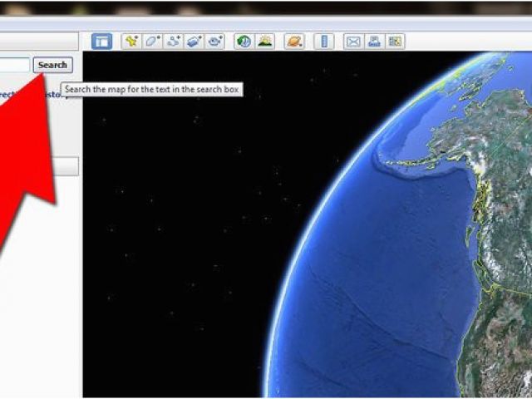The image size is (532, 399).
Task: Select the Add Path tool
Action: click(174, 42)
